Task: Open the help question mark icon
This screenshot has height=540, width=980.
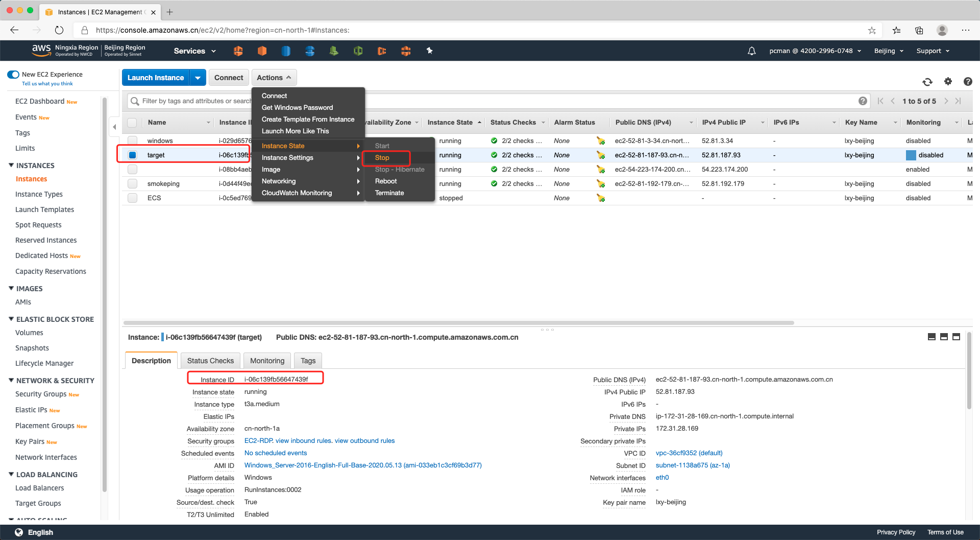Action: pos(967,82)
